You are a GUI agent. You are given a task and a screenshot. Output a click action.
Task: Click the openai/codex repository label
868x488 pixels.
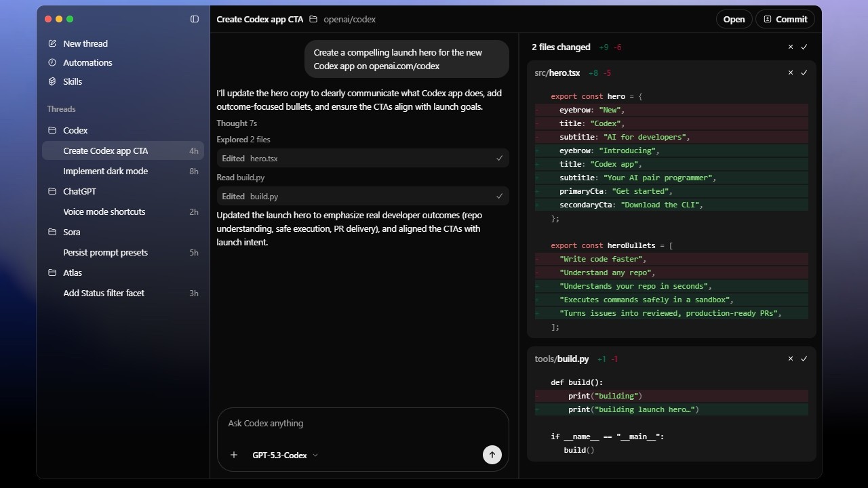(x=350, y=19)
